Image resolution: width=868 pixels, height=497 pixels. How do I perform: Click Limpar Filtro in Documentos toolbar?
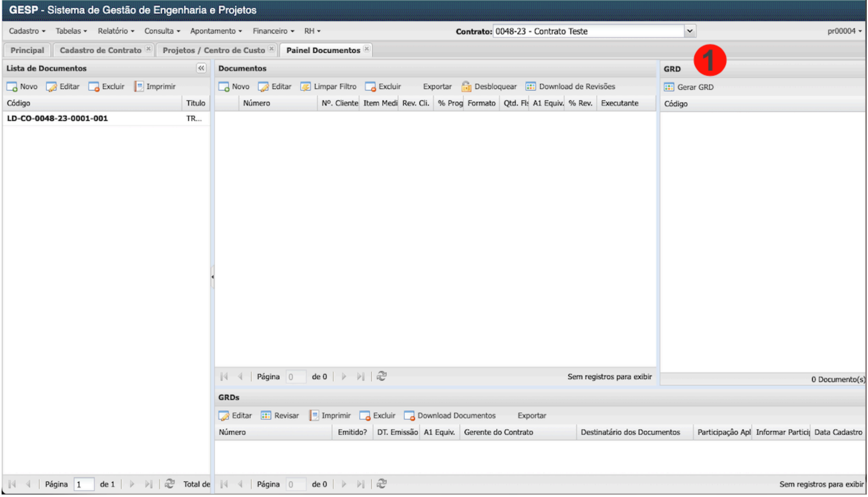(329, 87)
